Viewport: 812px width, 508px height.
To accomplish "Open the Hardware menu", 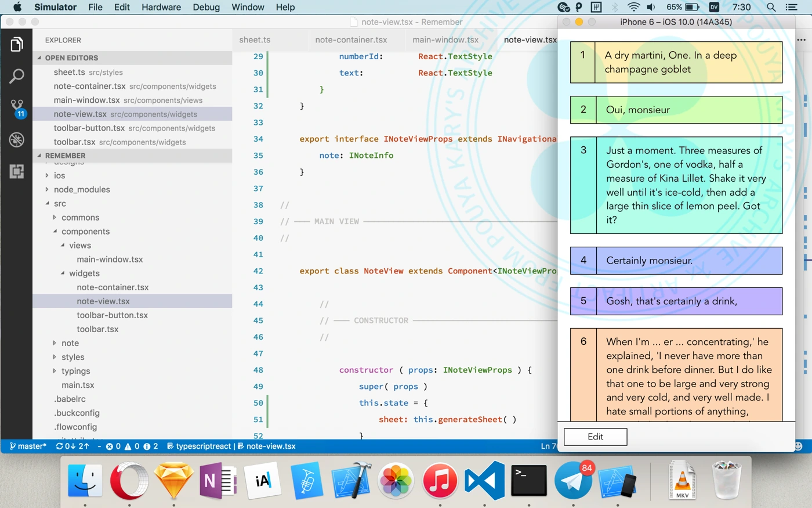I will tap(161, 8).
